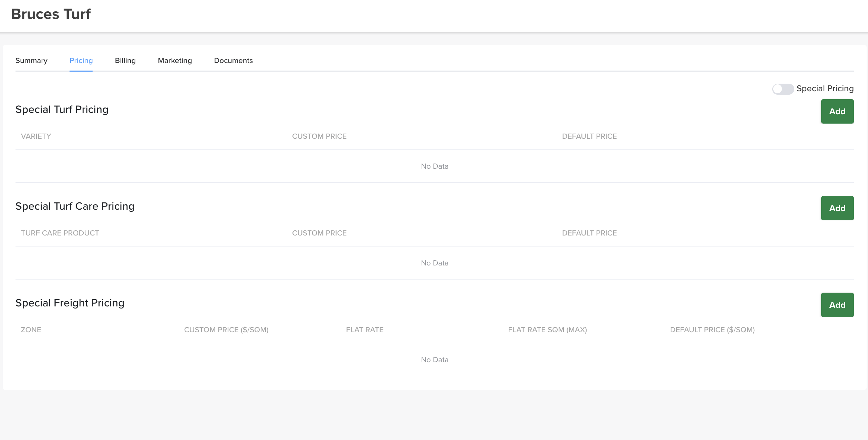The height and width of the screenshot is (440, 868).
Task: Click the DEFAULT PRICE ($/SQM) header
Action: click(x=712, y=330)
